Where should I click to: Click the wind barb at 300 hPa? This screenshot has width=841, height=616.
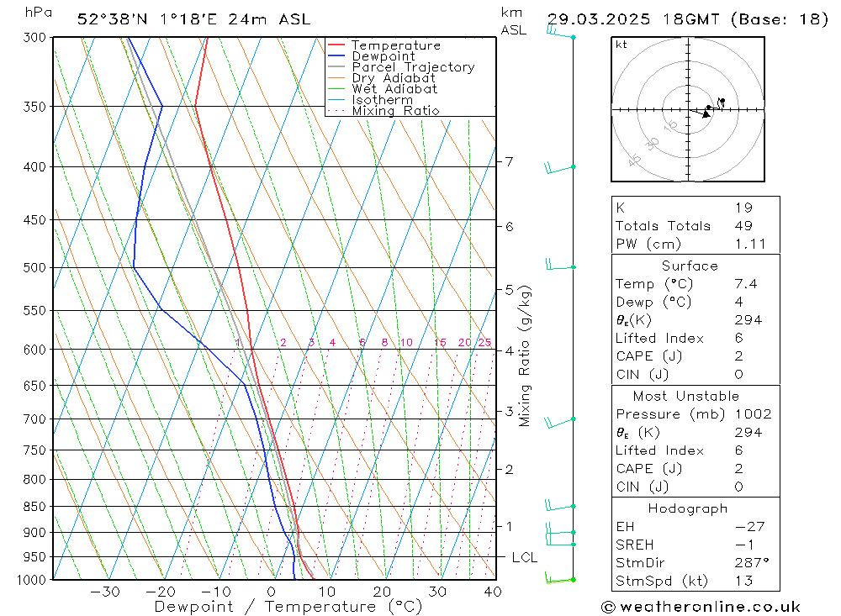(561, 32)
